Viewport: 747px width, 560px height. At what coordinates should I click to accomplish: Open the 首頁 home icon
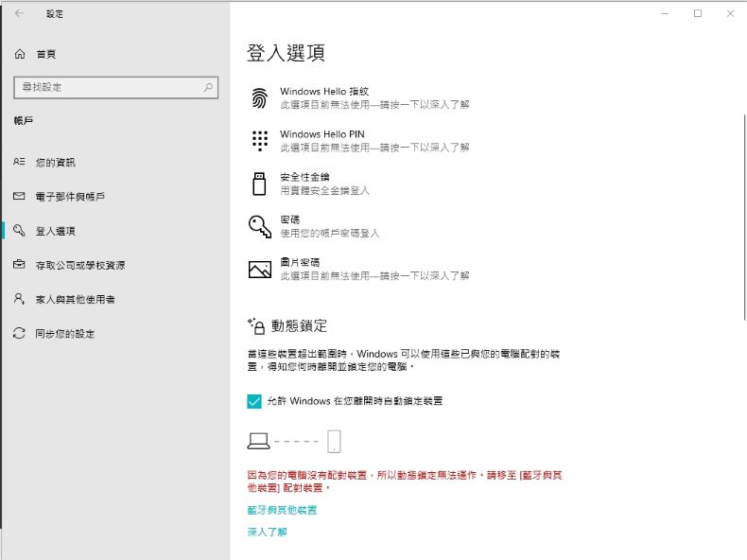[x=20, y=54]
